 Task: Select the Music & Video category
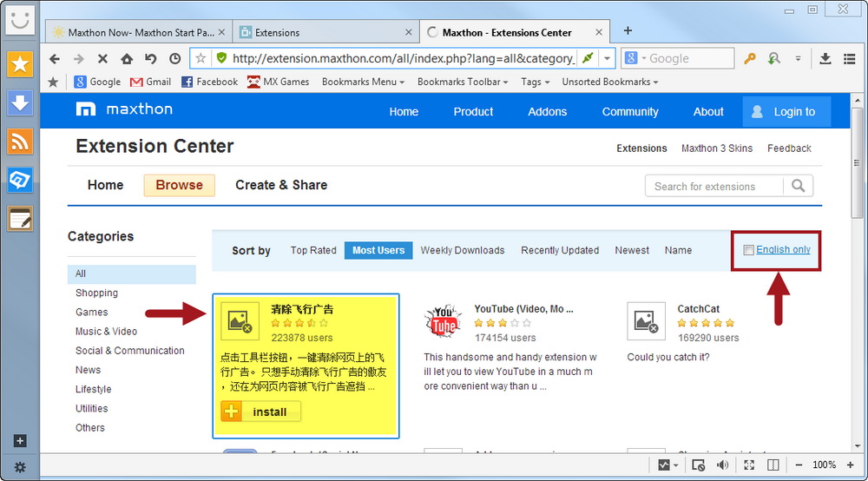106,332
